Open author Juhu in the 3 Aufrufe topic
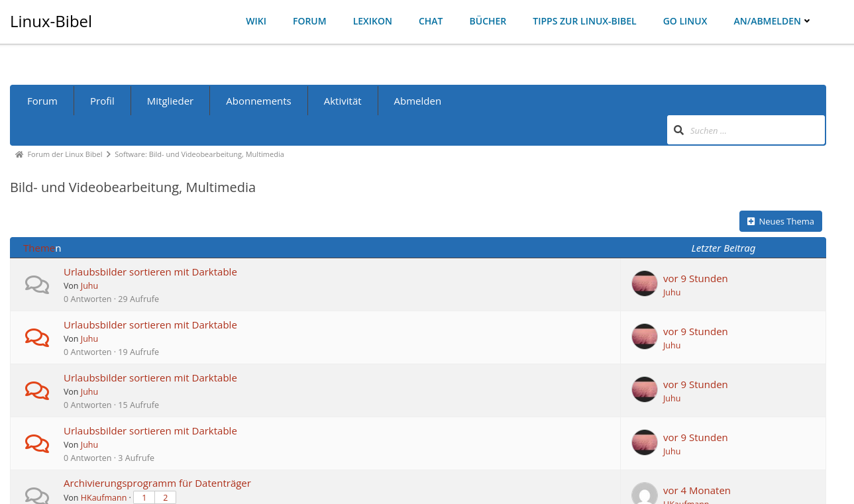Viewport: 854px width, 504px height. (89, 444)
